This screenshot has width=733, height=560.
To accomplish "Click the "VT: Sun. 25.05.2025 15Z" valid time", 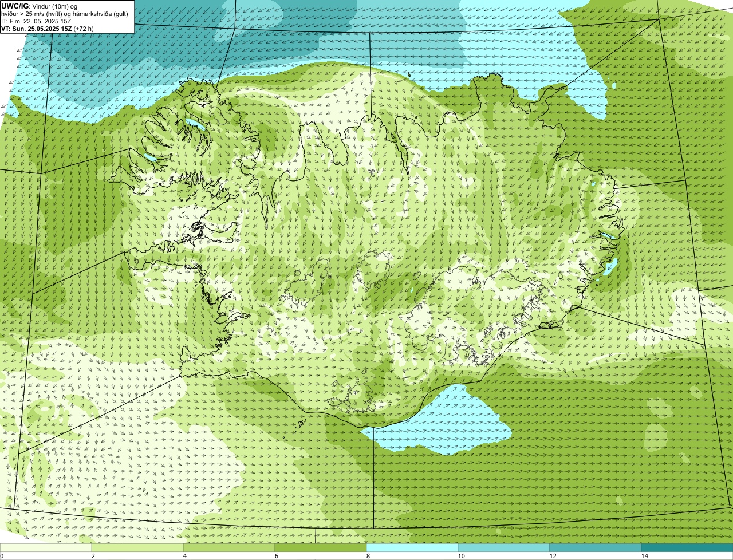I will 37,28.
